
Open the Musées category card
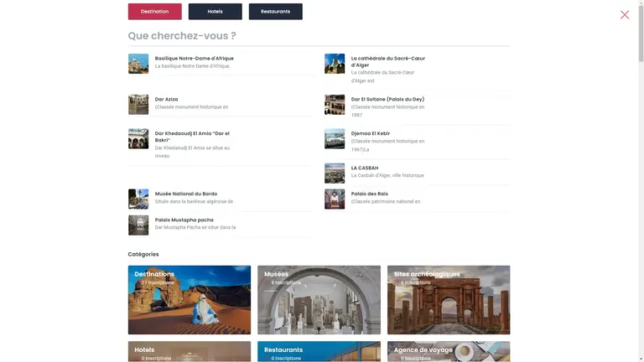point(319,300)
